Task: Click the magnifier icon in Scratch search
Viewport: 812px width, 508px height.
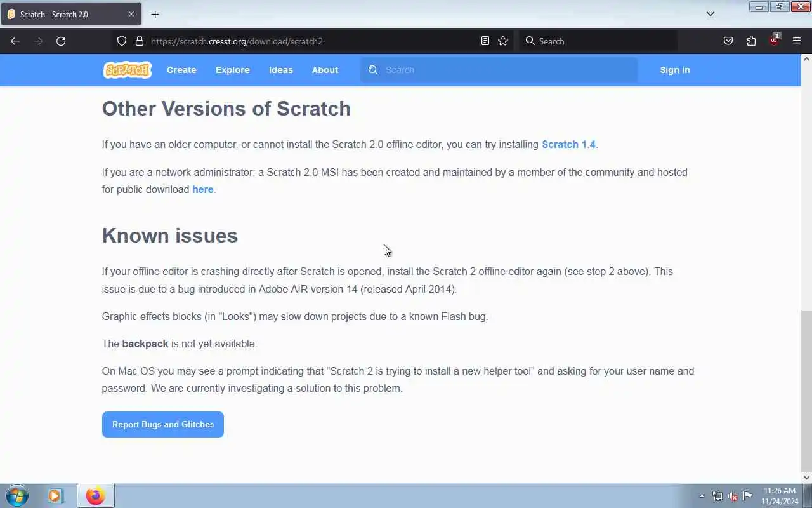Action: tap(373, 70)
